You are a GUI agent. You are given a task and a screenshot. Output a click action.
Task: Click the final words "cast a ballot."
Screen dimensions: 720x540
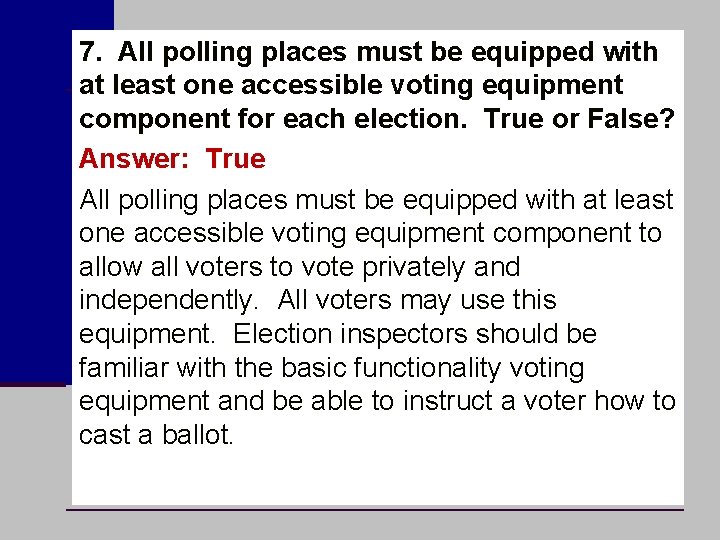click(x=156, y=434)
